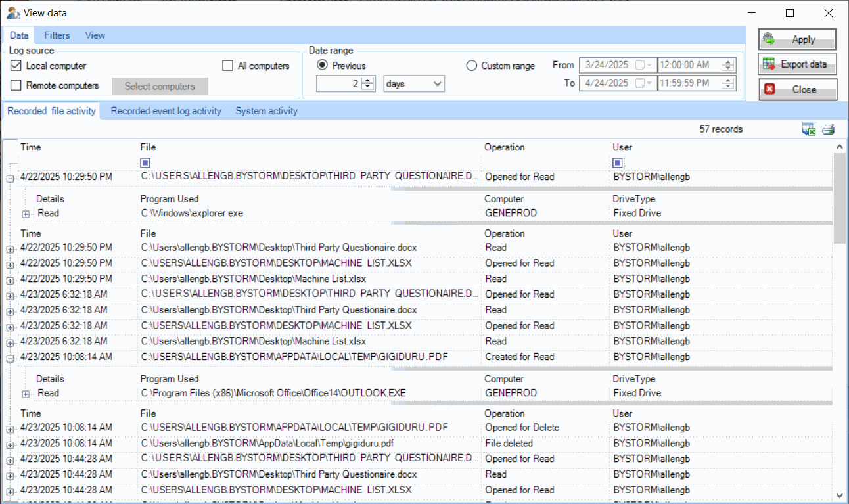This screenshot has width=849, height=504.
Task: Click the 4/23/2025 6:32:18 AM MACHINE LIST.XLSX path
Action: click(x=276, y=325)
